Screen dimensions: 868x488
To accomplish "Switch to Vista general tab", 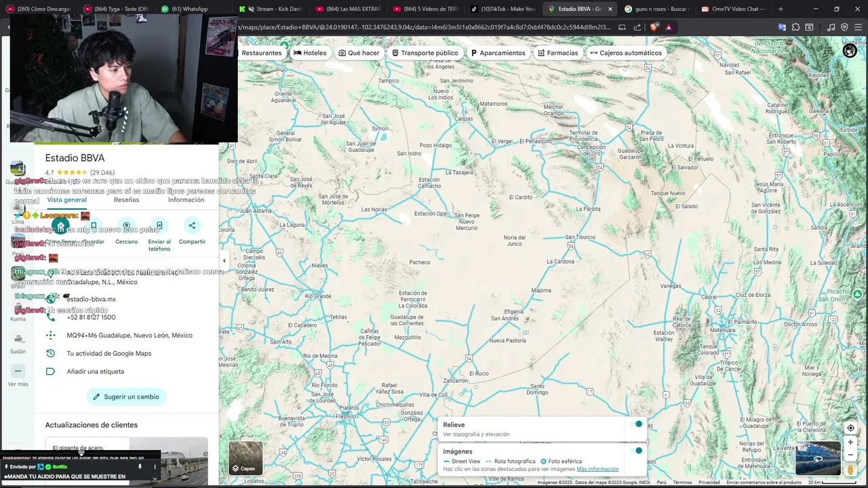I will pos(66,200).
